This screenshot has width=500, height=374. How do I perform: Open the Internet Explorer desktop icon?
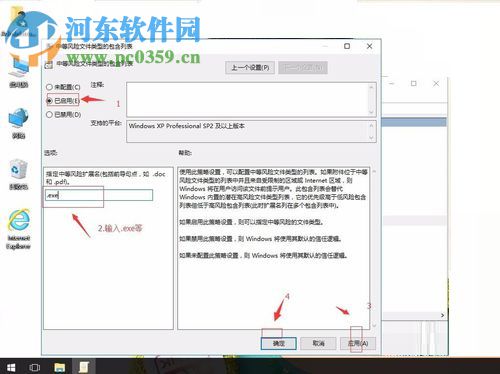click(19, 229)
